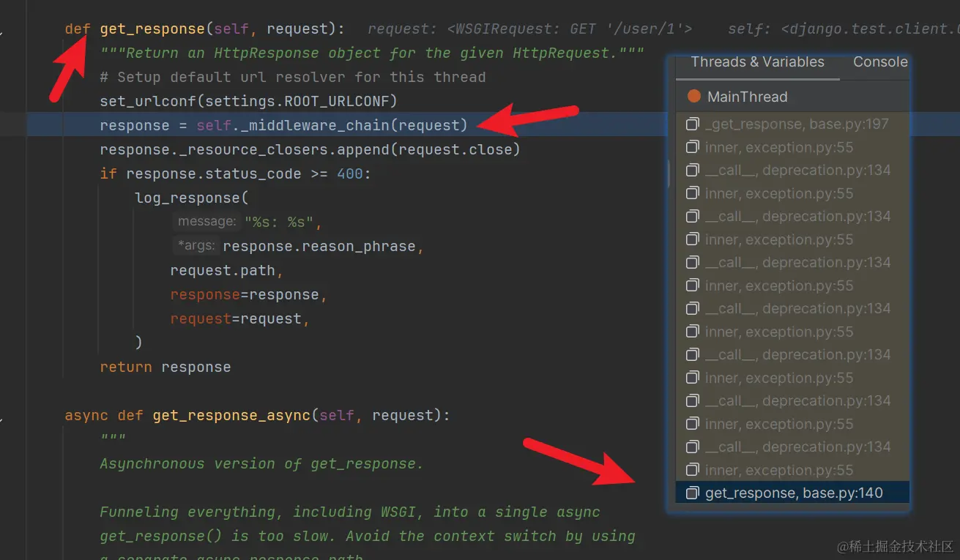
Task: Click the get_response() is too slow docstring line
Action: [368, 536]
